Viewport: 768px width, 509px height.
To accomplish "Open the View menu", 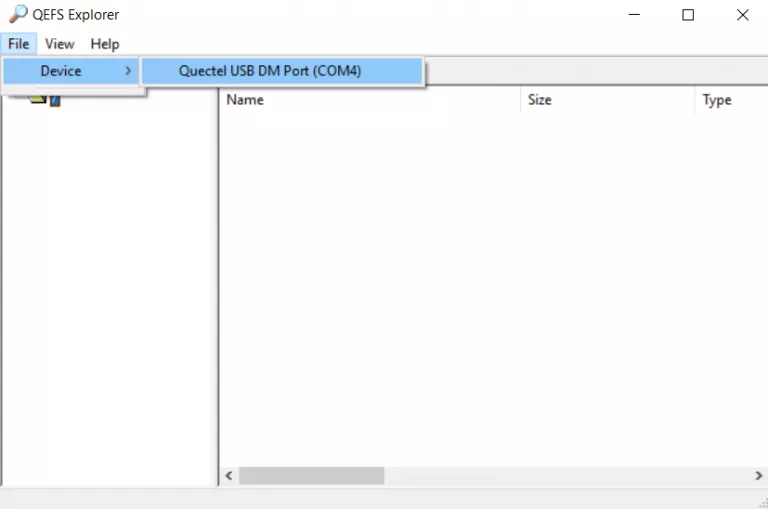I will pos(60,44).
